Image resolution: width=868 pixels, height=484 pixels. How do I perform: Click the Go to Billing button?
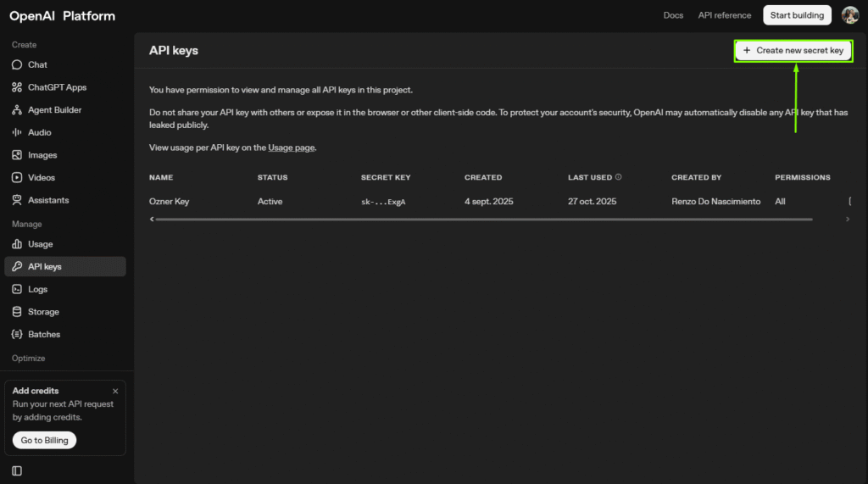click(44, 440)
